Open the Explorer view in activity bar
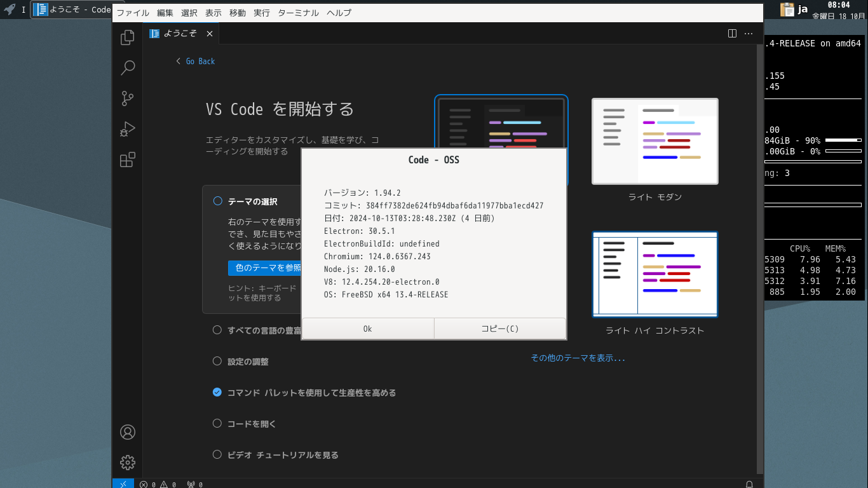 tap(128, 37)
